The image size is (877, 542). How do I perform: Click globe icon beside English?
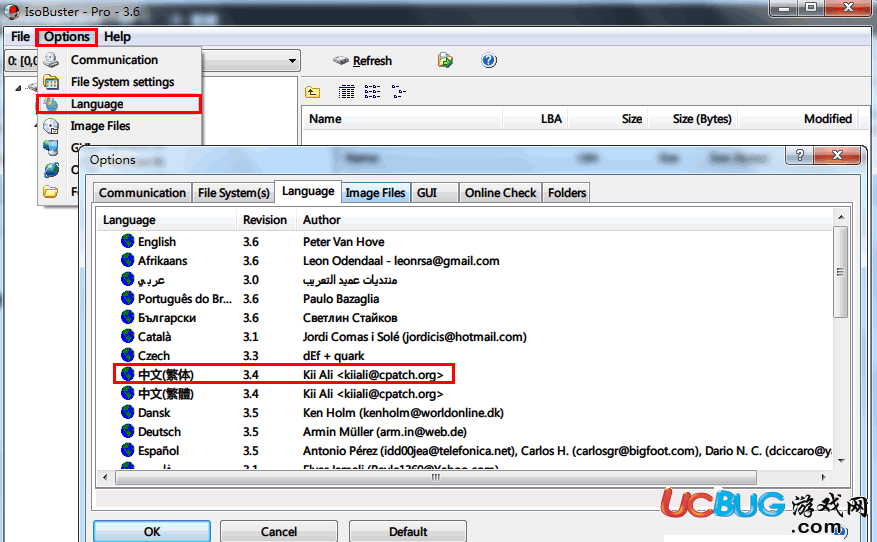[x=128, y=241]
